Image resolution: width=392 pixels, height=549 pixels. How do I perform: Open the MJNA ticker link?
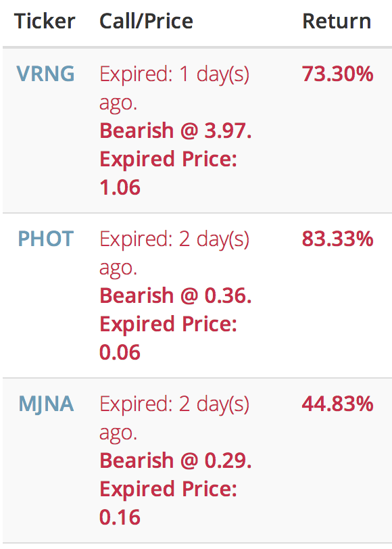pos(46,404)
